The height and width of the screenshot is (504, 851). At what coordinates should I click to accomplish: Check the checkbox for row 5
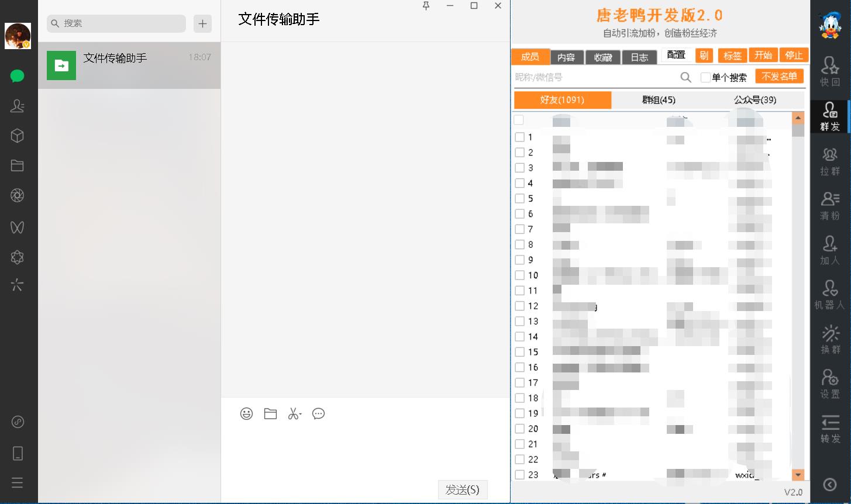[519, 199]
